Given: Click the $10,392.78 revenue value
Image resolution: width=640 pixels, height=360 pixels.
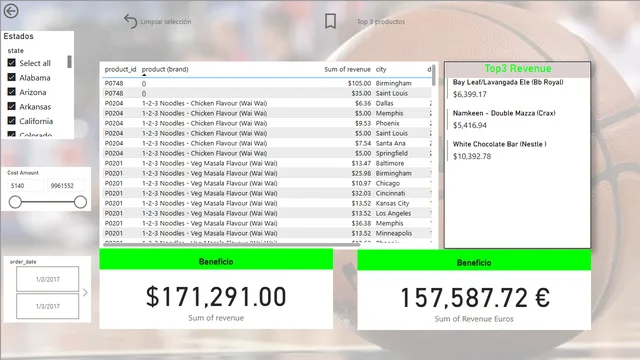Looking at the screenshot, I should [x=472, y=156].
